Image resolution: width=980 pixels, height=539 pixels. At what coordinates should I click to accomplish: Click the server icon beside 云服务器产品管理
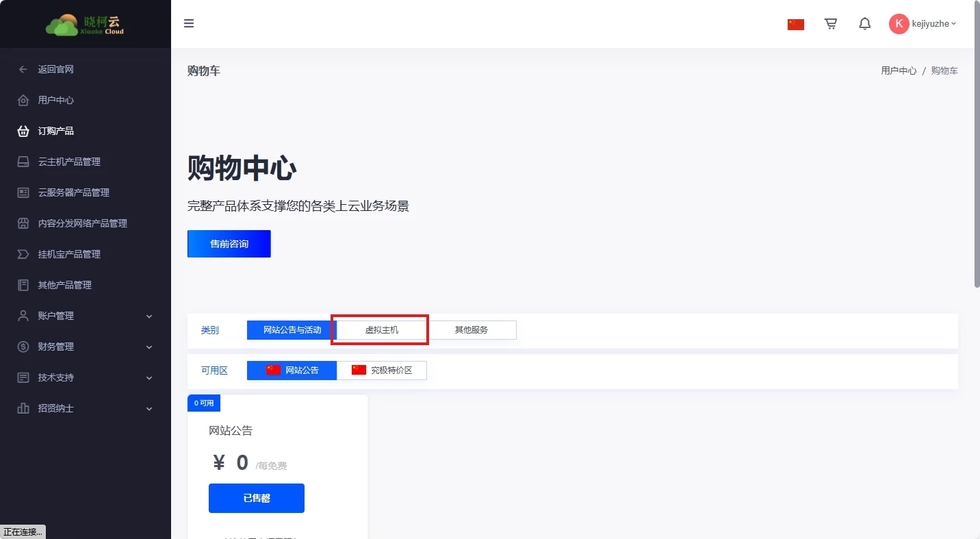[23, 192]
